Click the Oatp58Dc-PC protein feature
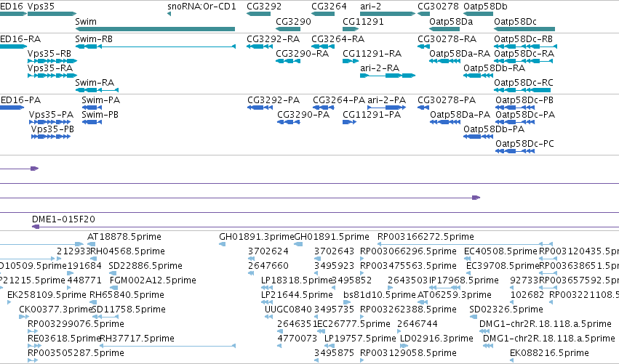The width and height of the screenshot is (619, 364). coord(515,151)
